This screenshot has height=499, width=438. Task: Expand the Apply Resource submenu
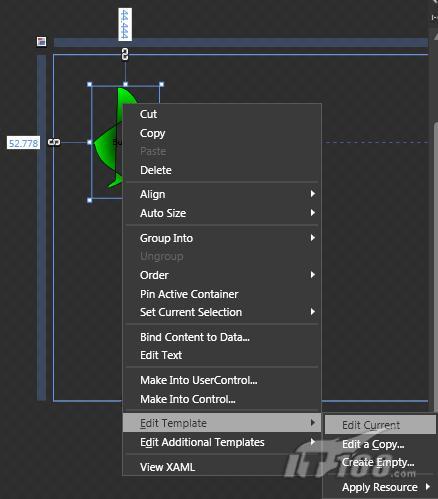click(x=381, y=487)
